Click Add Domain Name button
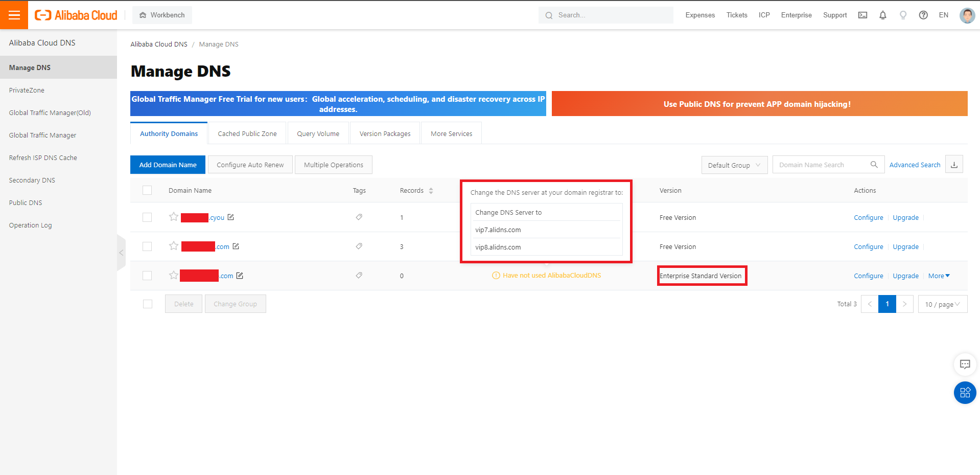The width and height of the screenshot is (980, 475). tap(168, 165)
